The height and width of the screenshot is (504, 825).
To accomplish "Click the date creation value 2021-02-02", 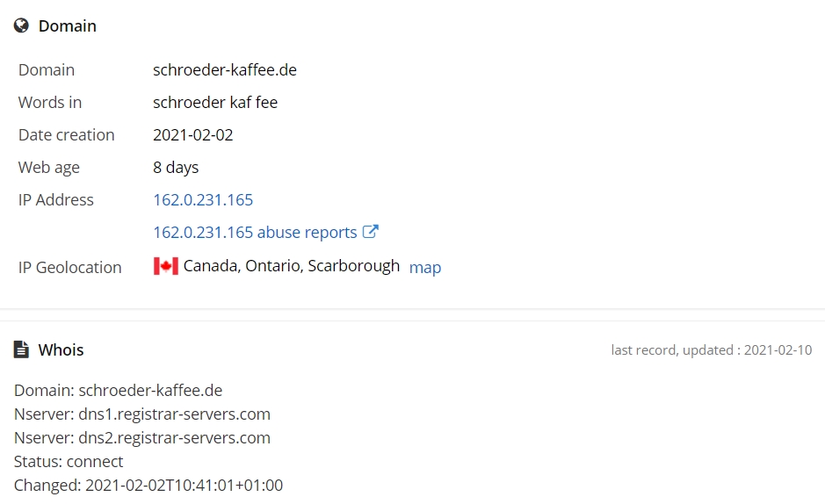I will pos(193,135).
